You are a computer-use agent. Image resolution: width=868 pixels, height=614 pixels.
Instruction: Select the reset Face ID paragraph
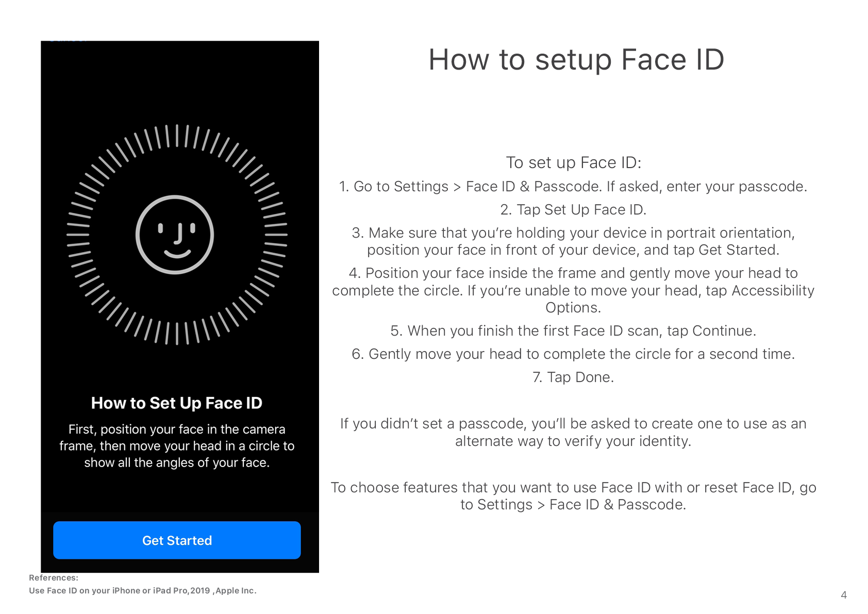click(573, 496)
